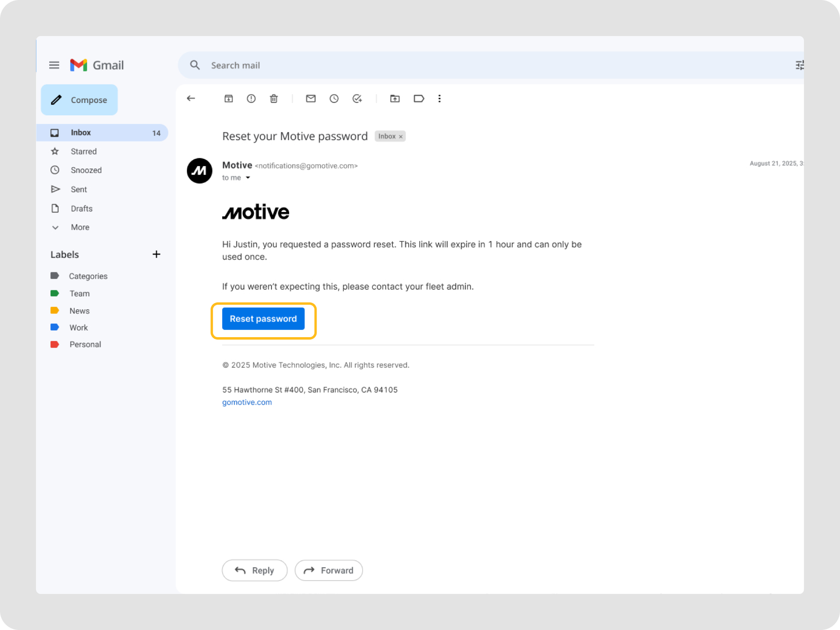
Task: Open Labels tag icon in toolbar
Action: coord(418,98)
